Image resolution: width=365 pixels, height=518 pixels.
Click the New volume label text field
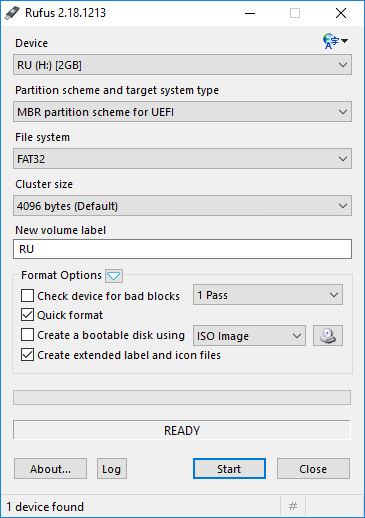tap(182, 249)
